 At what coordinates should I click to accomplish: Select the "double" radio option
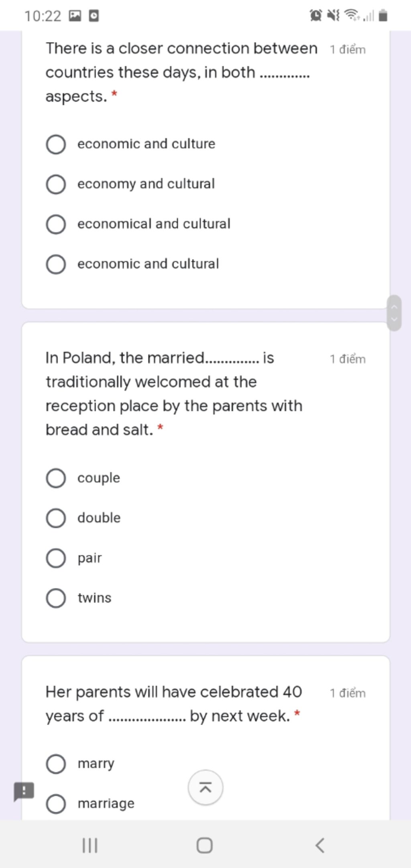click(x=56, y=518)
